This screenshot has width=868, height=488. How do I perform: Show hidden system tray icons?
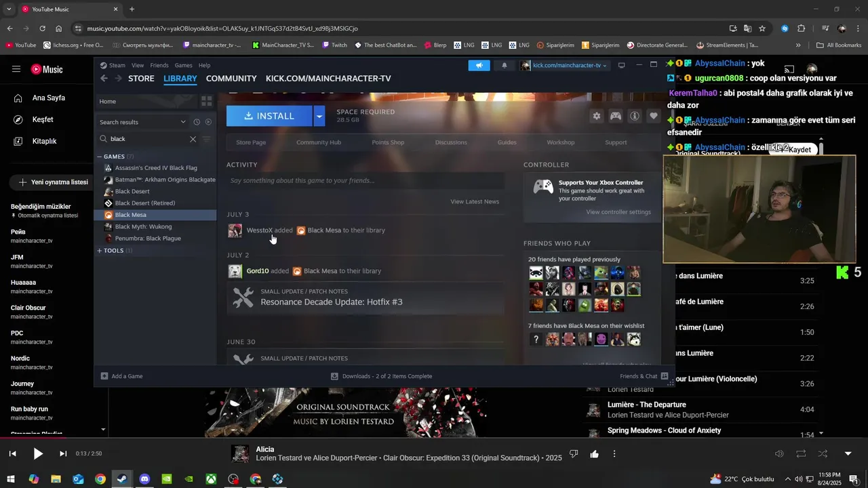787,479
